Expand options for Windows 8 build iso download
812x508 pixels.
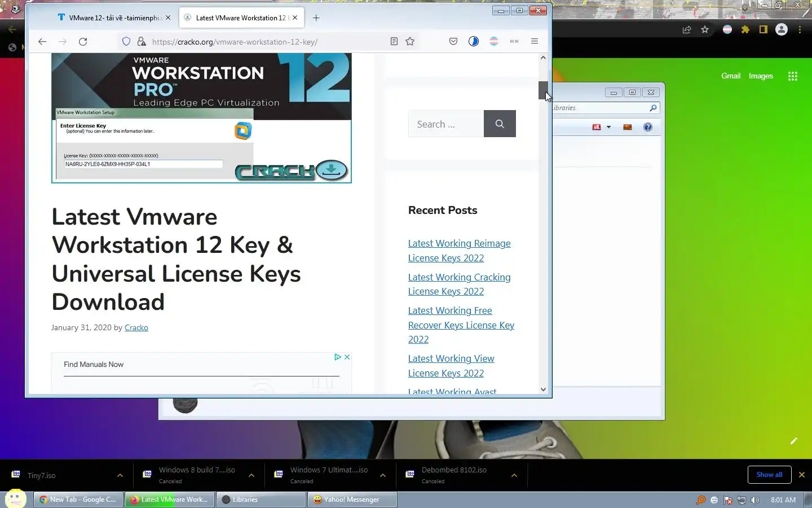tap(251, 475)
